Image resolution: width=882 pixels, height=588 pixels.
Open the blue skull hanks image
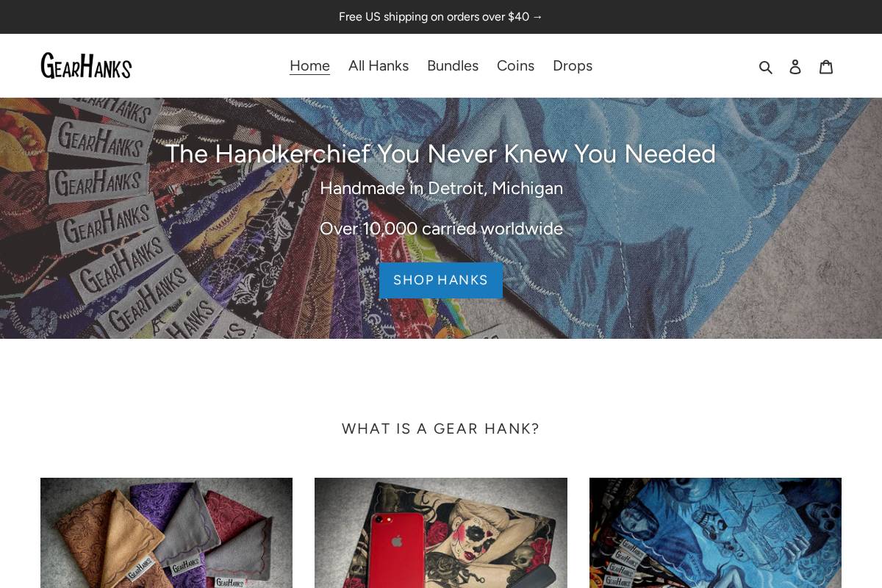click(715, 533)
